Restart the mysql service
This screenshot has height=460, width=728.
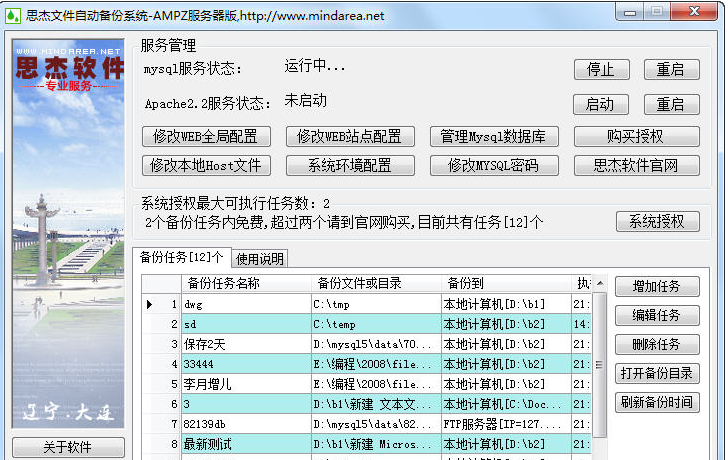tap(671, 70)
